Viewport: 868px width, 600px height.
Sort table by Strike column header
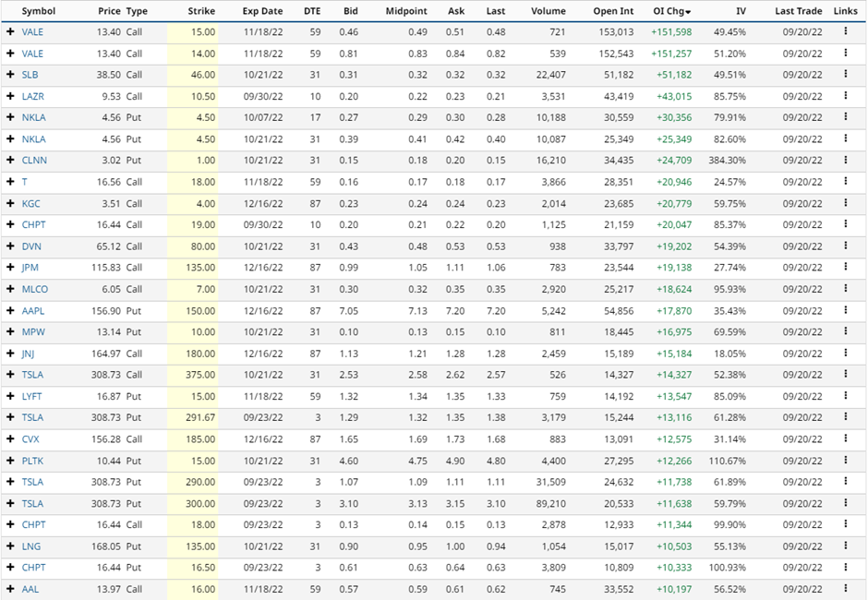201,11
